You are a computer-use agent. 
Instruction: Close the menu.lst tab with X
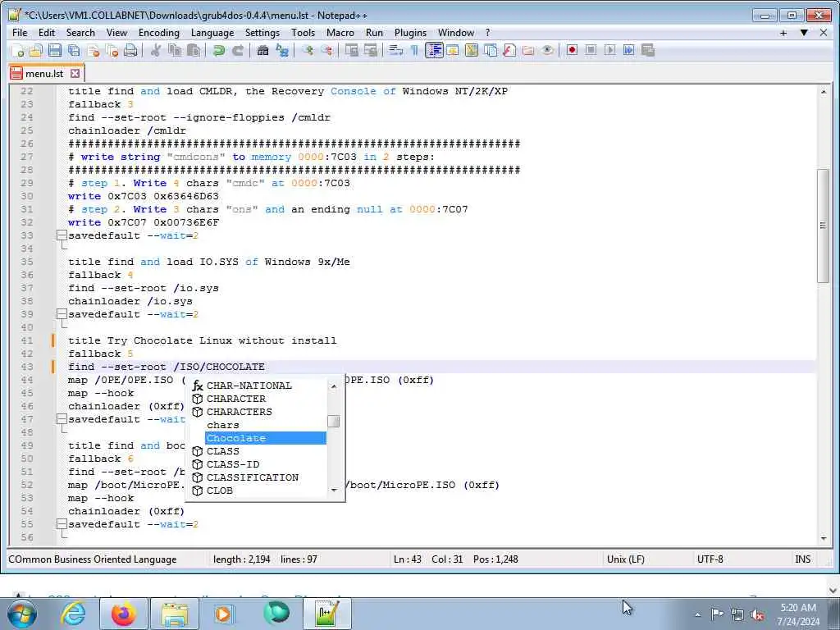(x=75, y=73)
